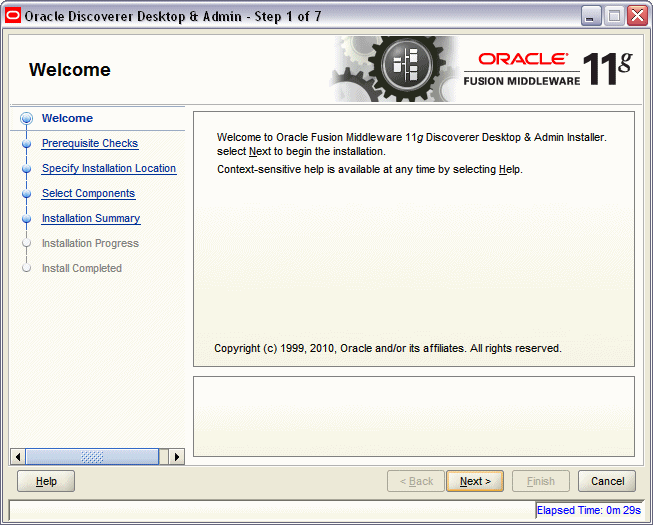Click the Oracle icon in title bar
This screenshot has width=653, height=525.
[13, 16]
